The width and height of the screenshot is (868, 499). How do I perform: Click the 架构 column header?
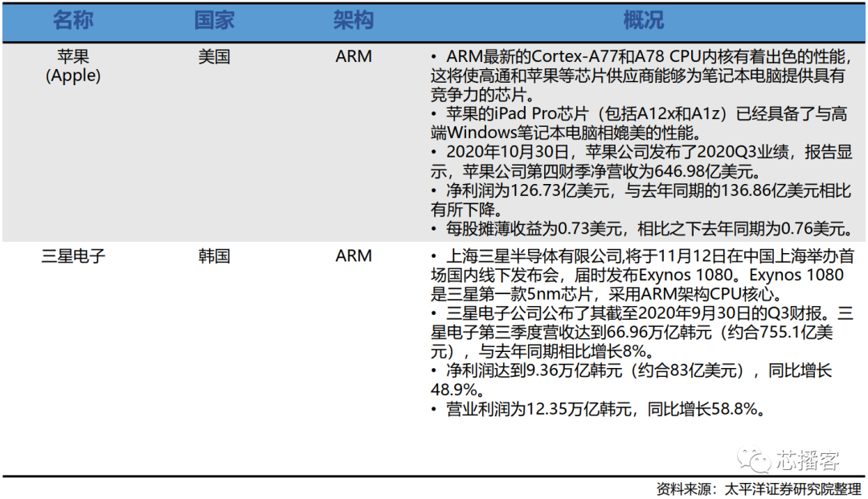(x=353, y=20)
